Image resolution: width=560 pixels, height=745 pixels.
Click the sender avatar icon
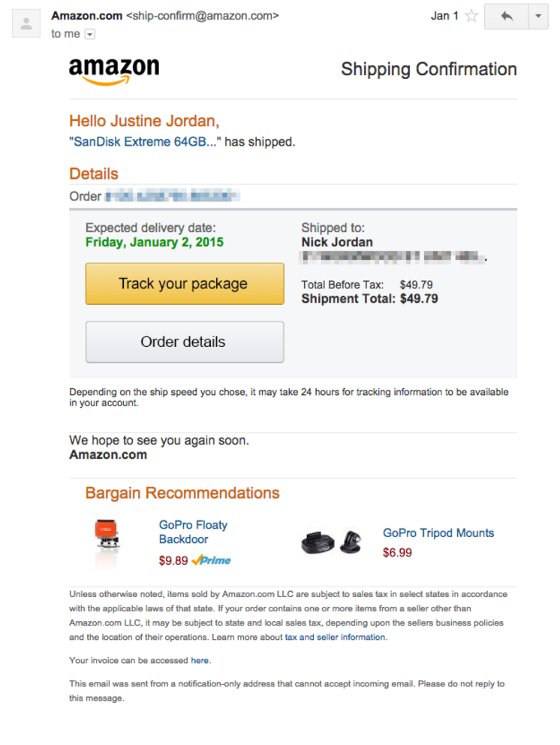coord(26,24)
